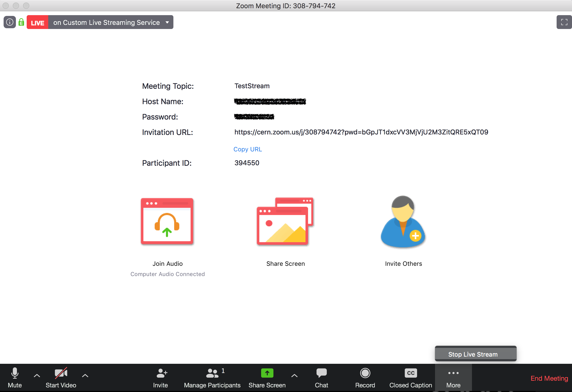Click End Meeting

[x=549, y=378]
